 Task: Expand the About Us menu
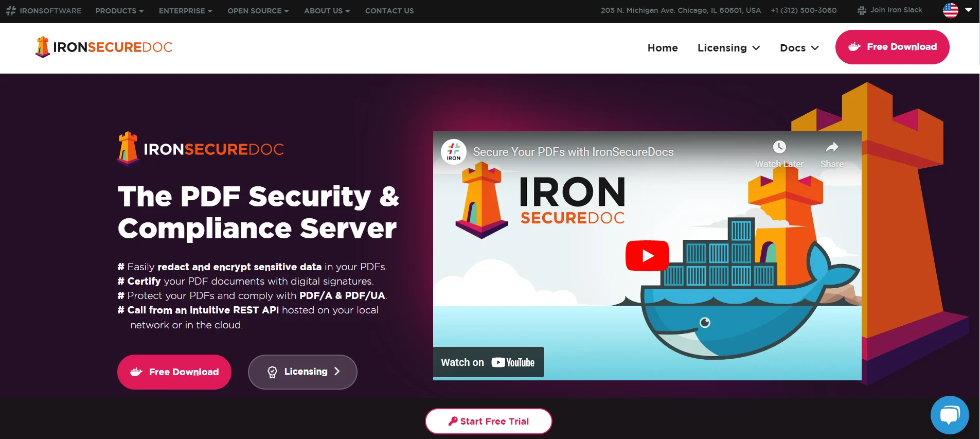pos(327,11)
